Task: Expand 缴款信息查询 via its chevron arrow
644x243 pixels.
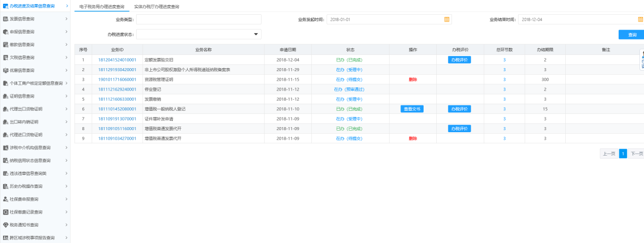Action: click(67, 44)
